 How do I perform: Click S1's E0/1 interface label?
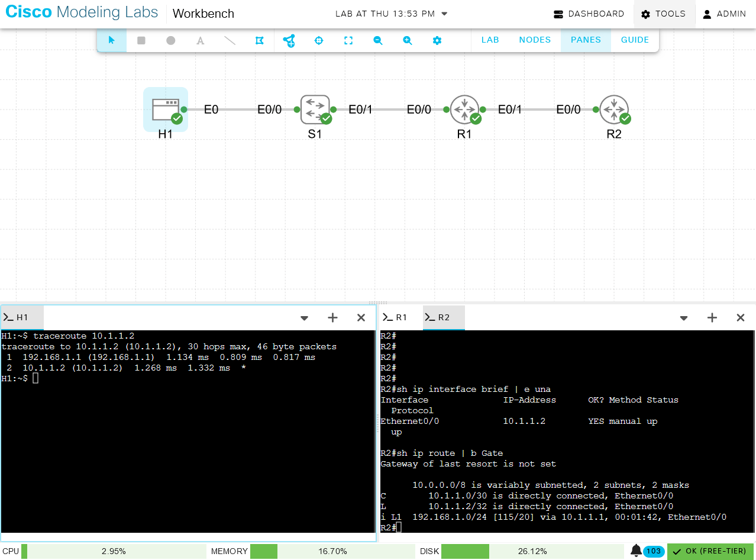pos(361,110)
